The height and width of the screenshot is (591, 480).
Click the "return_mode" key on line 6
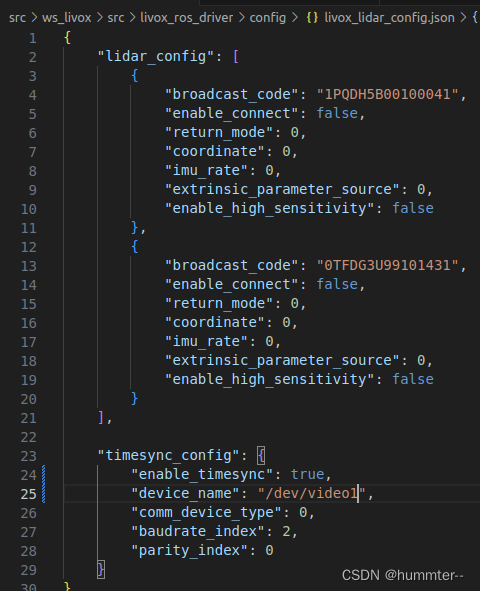click(219, 132)
